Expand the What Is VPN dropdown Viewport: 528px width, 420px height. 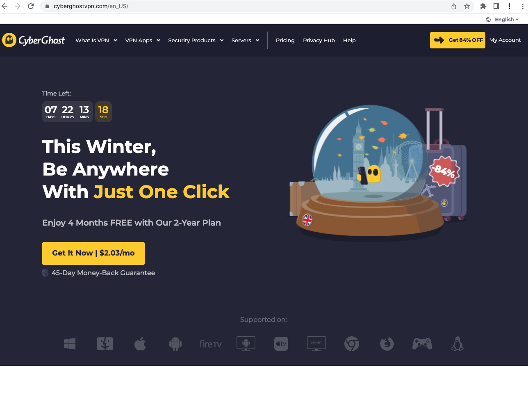click(x=96, y=40)
